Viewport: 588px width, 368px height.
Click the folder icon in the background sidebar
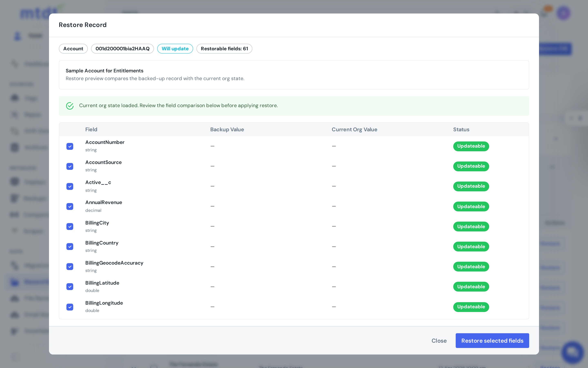15,282
